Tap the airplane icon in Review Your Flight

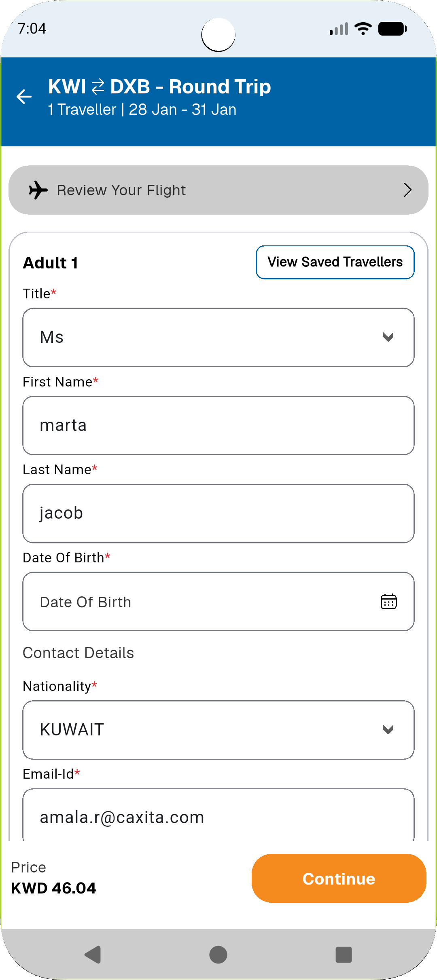pos(38,190)
